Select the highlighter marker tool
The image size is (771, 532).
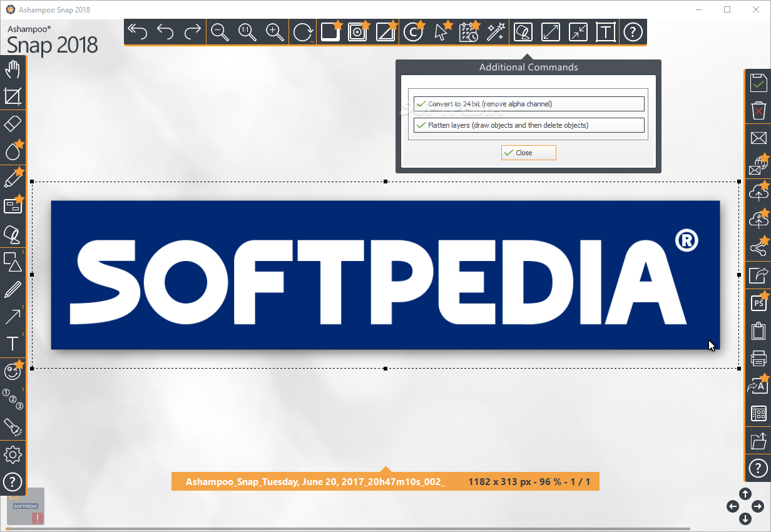point(13,178)
